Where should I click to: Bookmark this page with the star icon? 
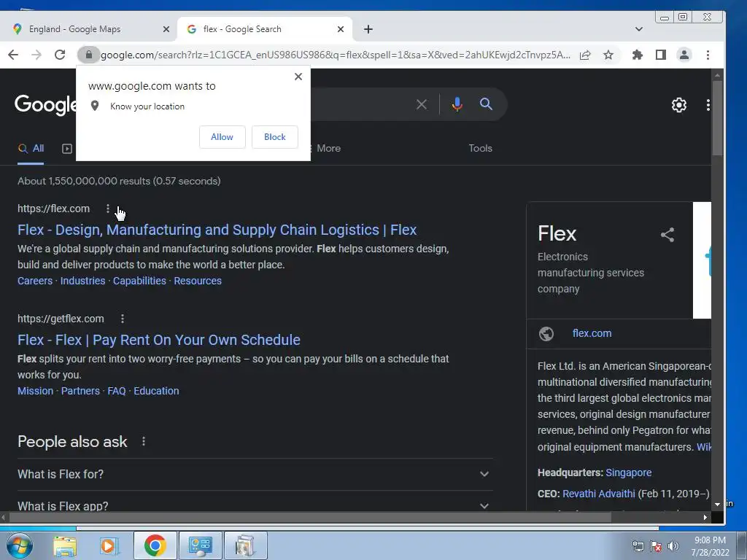click(x=608, y=55)
